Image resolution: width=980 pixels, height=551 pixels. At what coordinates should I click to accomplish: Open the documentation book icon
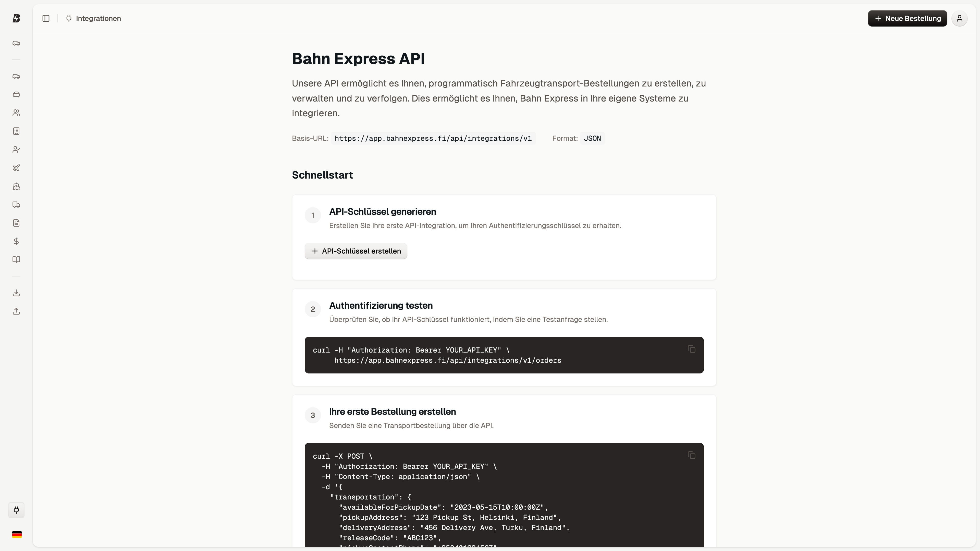pyautogui.click(x=16, y=260)
